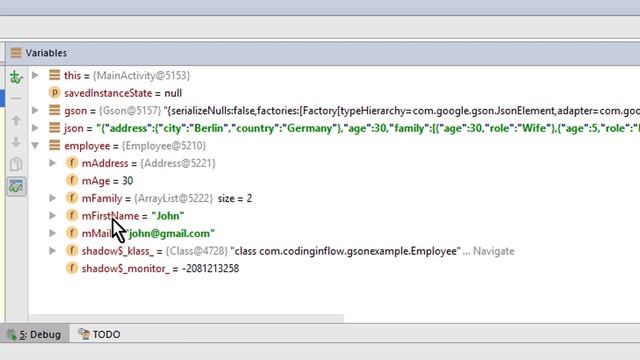Screen dimensions: 640x360
Task: Click the Remove Watch minus icon
Action: pyautogui.click(x=16, y=98)
